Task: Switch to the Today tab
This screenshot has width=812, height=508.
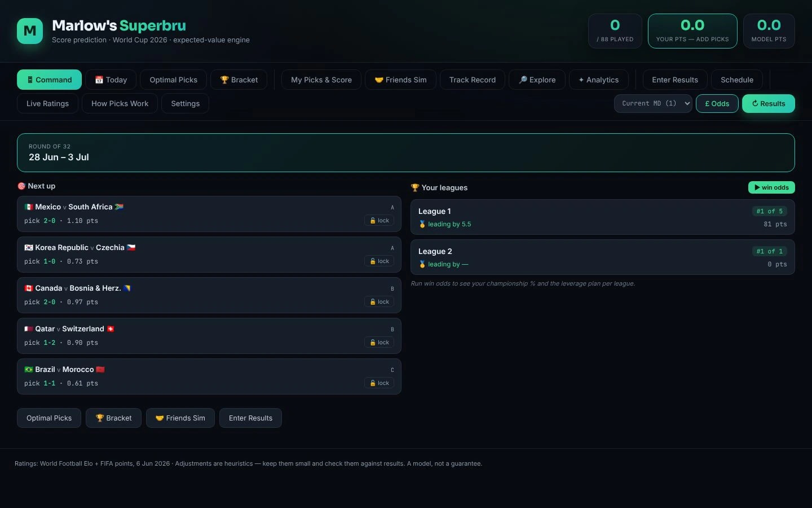Action: click(x=111, y=80)
